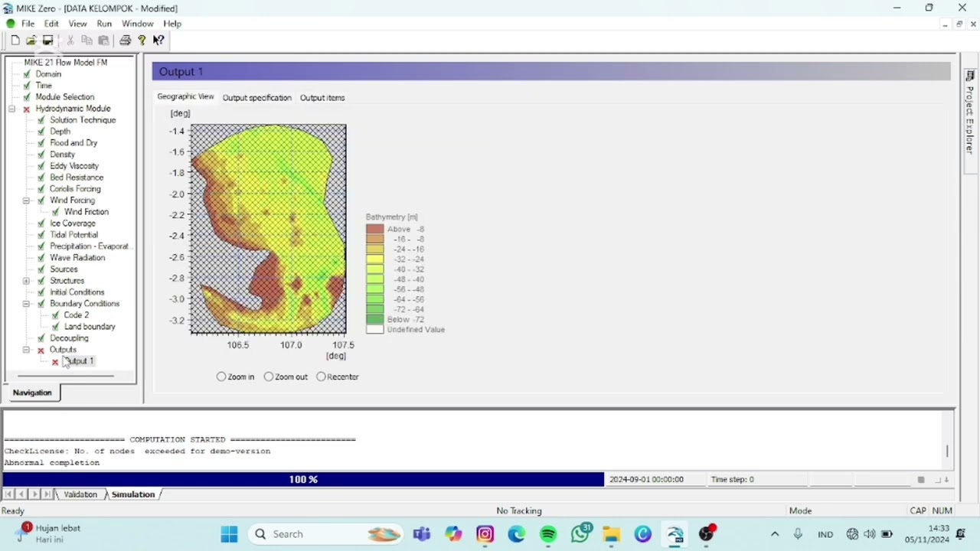Click the Open file toolbar icon
The height and width of the screenshot is (551, 980).
(31, 40)
